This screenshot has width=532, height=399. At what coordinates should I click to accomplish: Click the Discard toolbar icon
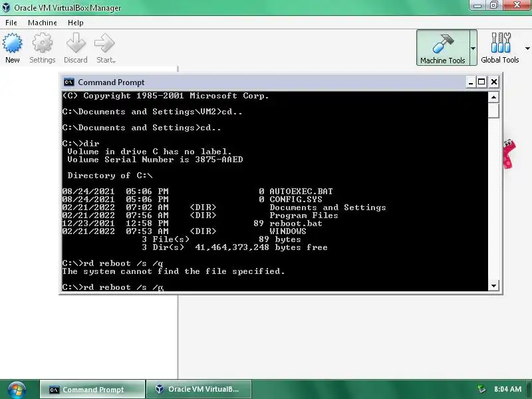tap(76, 43)
